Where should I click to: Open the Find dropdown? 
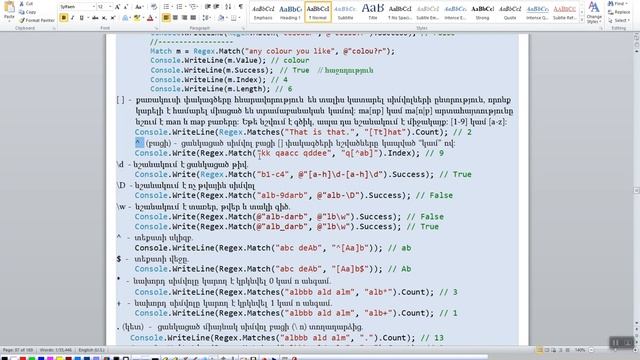(x=617, y=4)
